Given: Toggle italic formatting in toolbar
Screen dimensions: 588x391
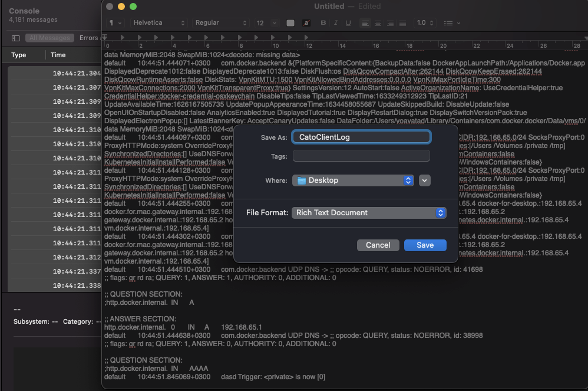Looking at the screenshot, I should pyautogui.click(x=336, y=23).
